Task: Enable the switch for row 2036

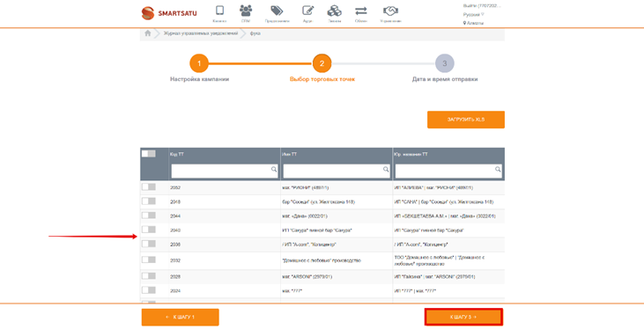Action: coord(149,244)
